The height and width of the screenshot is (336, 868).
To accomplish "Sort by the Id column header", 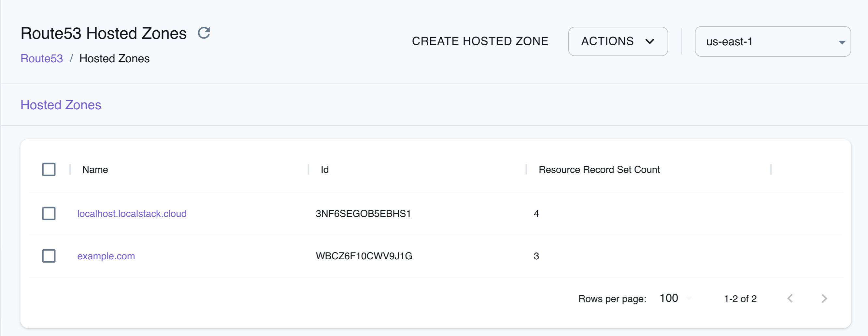I will (324, 169).
